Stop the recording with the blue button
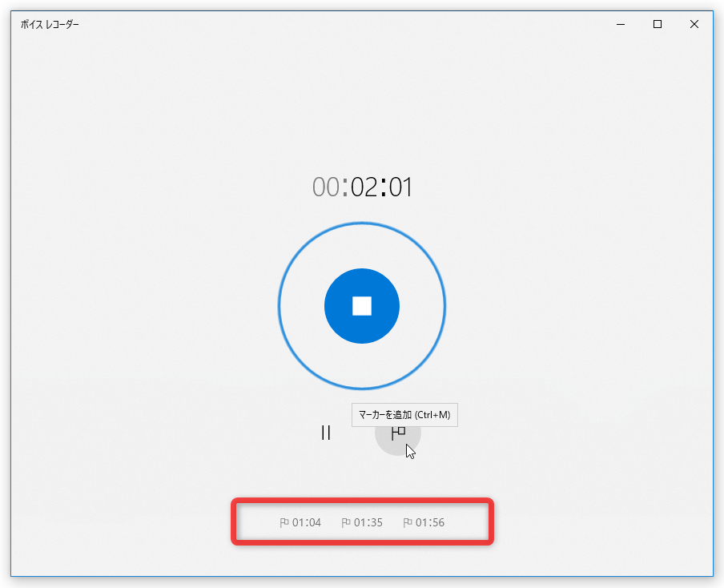724x588 pixels. [x=361, y=306]
